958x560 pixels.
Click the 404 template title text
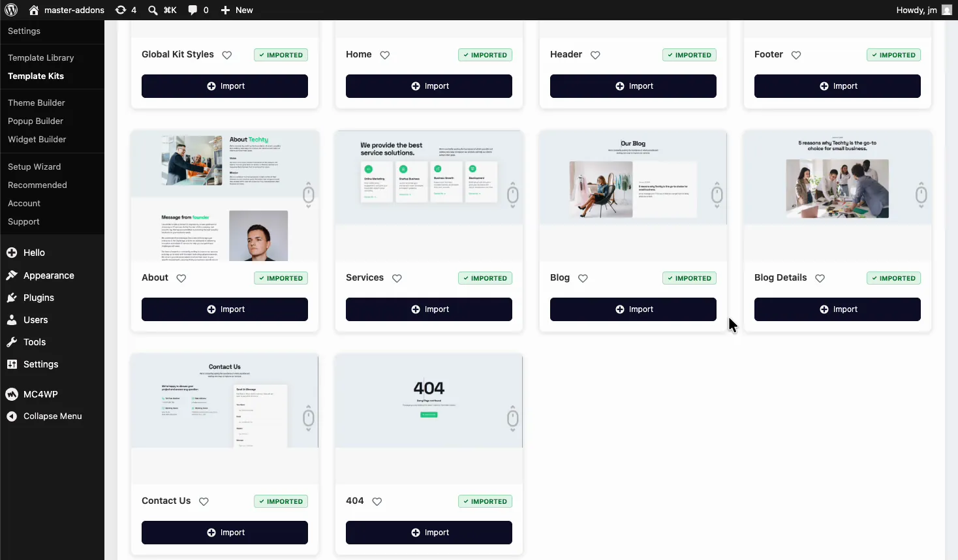point(355,501)
